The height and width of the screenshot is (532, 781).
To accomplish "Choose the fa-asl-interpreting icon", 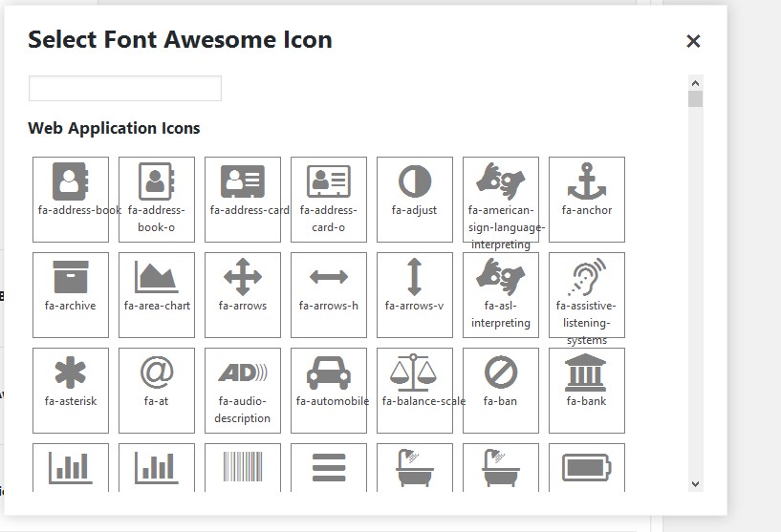I will (x=501, y=295).
